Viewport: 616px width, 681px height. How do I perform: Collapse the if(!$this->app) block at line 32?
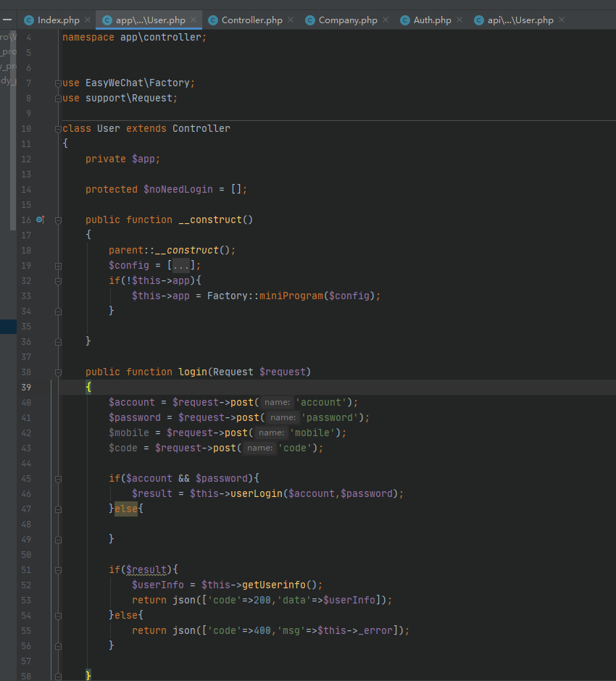58,281
